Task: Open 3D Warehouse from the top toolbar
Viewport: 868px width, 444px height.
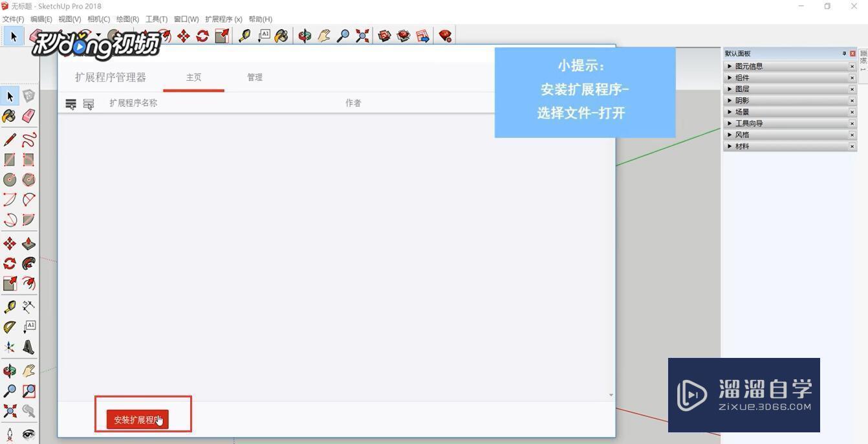Action: point(385,36)
